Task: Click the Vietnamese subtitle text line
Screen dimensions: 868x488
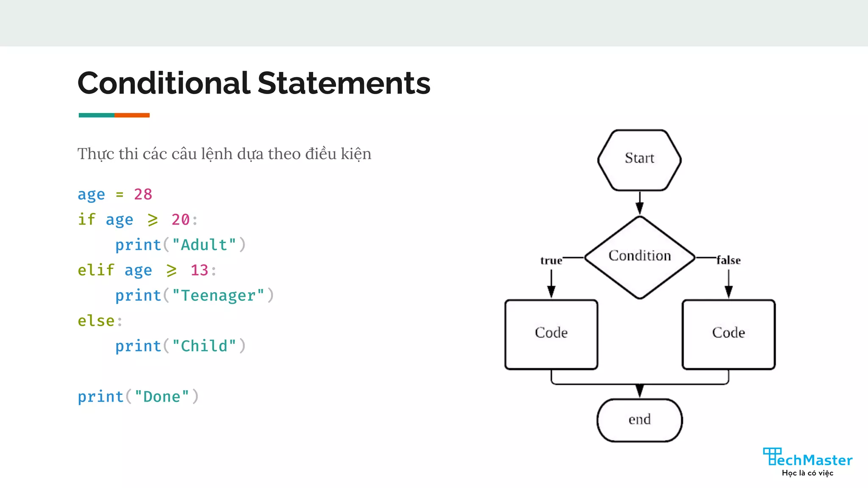Action: pos(224,154)
